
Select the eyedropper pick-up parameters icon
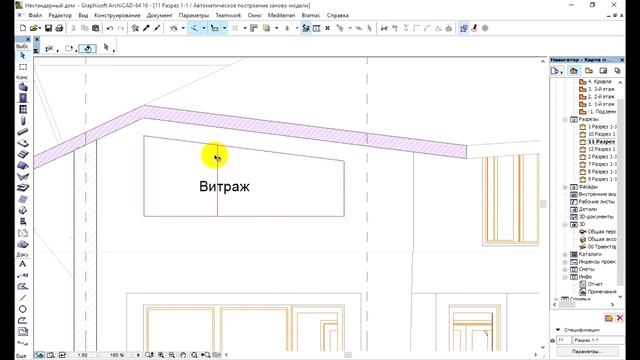coord(146,28)
